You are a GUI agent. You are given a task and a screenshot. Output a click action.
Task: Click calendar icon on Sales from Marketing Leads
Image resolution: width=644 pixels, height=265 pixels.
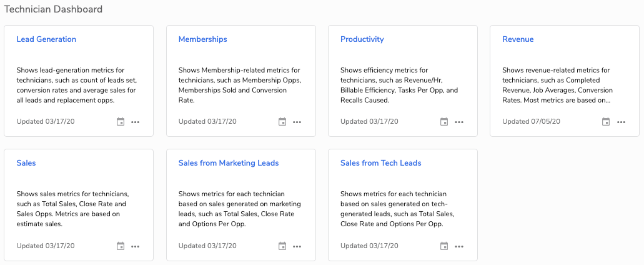pyautogui.click(x=282, y=246)
